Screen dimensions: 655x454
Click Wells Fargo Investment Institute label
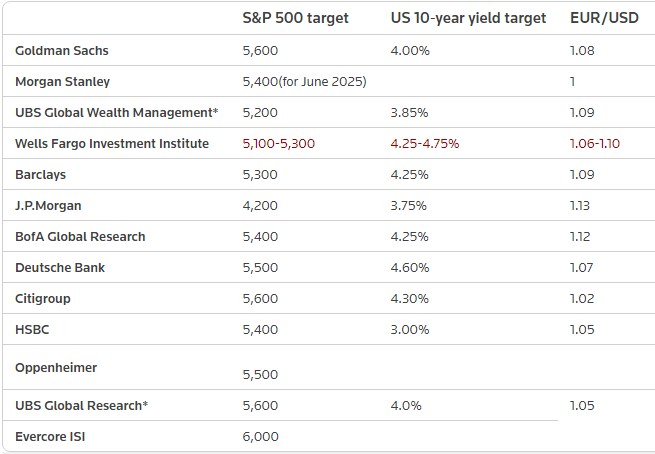(112, 143)
